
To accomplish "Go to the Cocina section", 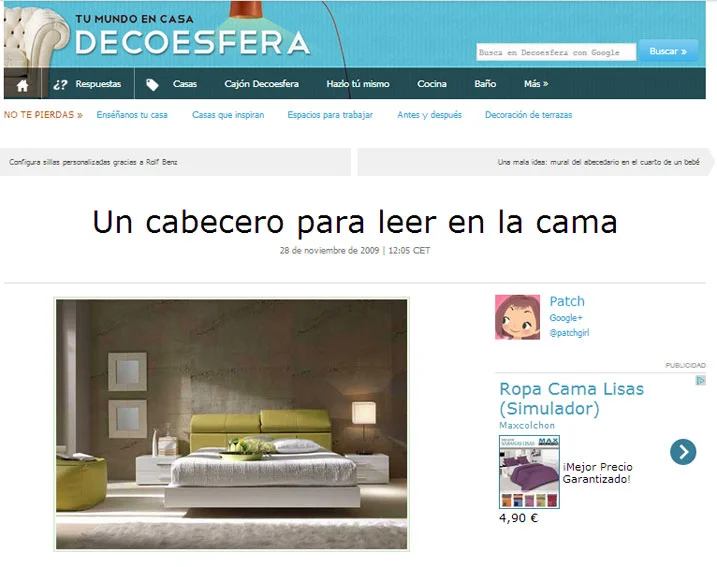I will (432, 84).
